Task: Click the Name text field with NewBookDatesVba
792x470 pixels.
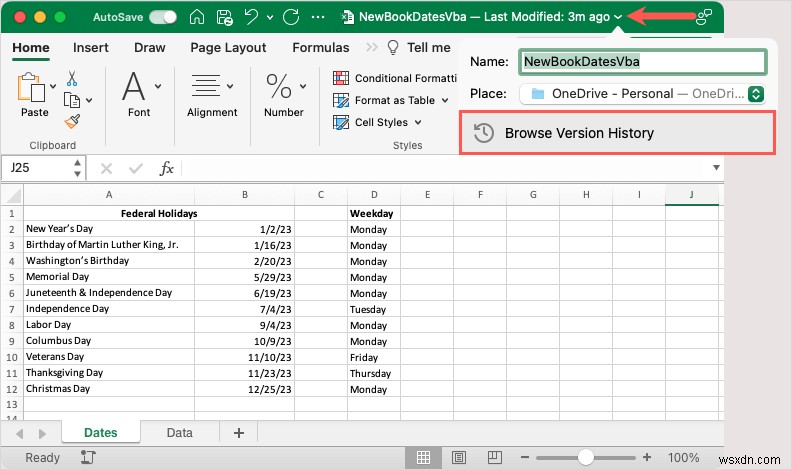Action: tap(643, 62)
